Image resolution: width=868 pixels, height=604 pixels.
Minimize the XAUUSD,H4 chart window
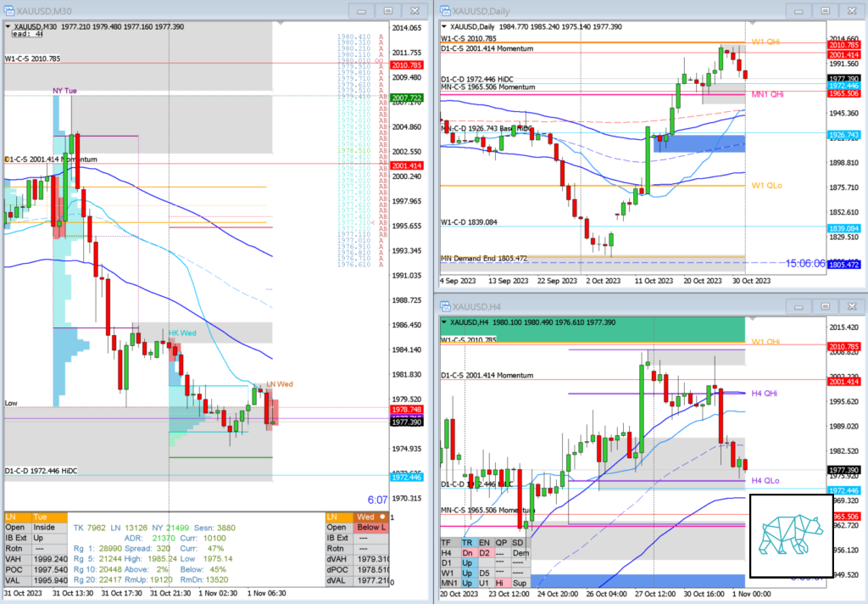pos(798,306)
